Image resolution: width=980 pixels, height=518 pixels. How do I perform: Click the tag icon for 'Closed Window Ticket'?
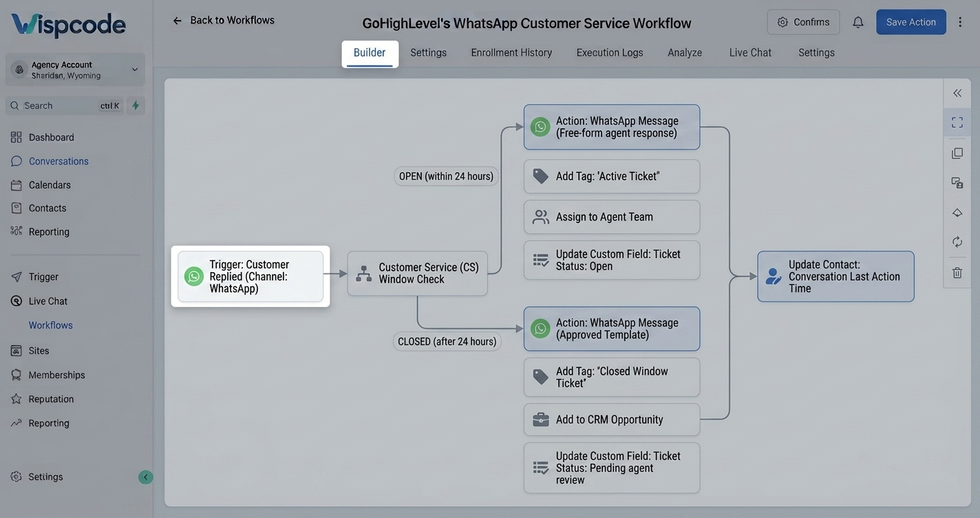(541, 377)
